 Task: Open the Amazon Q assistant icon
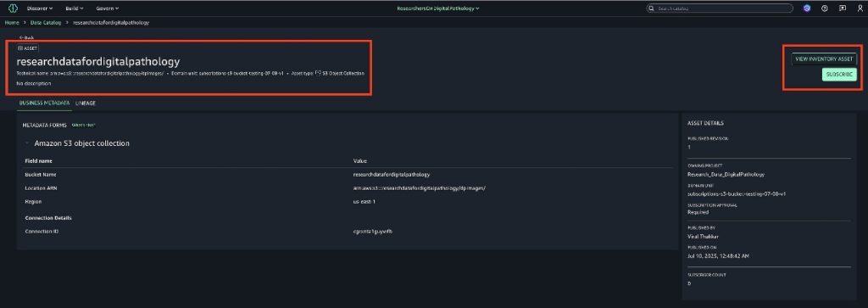coord(807,8)
